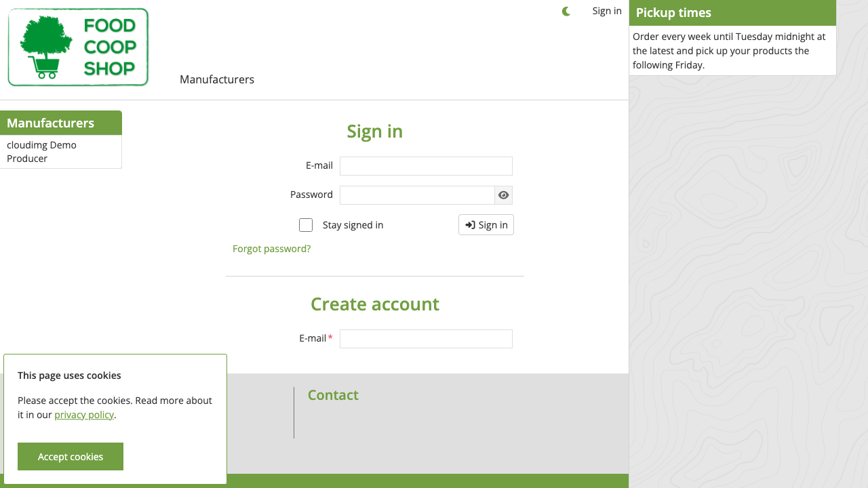Screen dimensions: 868x488
Task: Open the privacy policy link in the cookie notice
Action: (84, 415)
